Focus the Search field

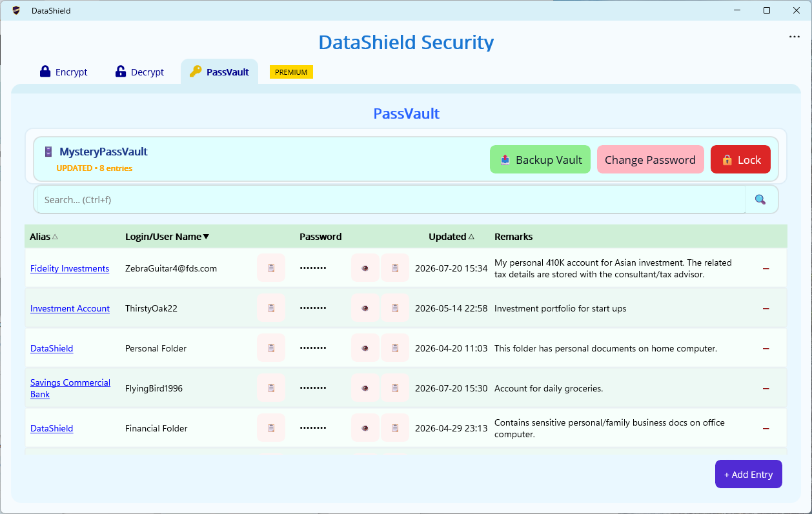[391, 200]
